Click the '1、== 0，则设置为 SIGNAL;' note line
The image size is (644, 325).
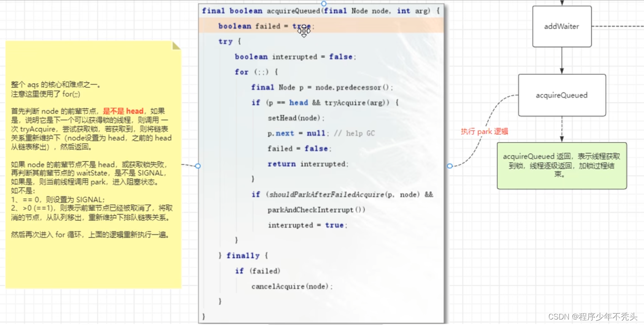58,199
